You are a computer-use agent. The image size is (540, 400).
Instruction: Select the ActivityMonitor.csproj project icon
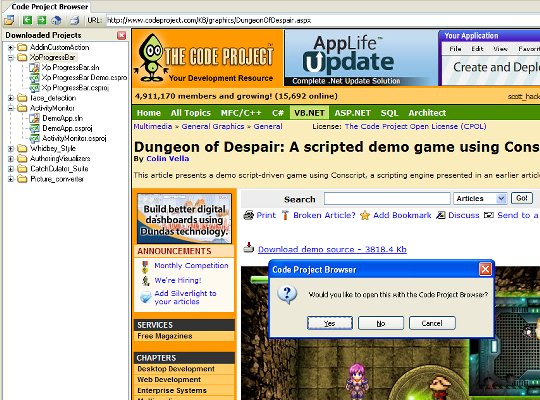point(34,139)
